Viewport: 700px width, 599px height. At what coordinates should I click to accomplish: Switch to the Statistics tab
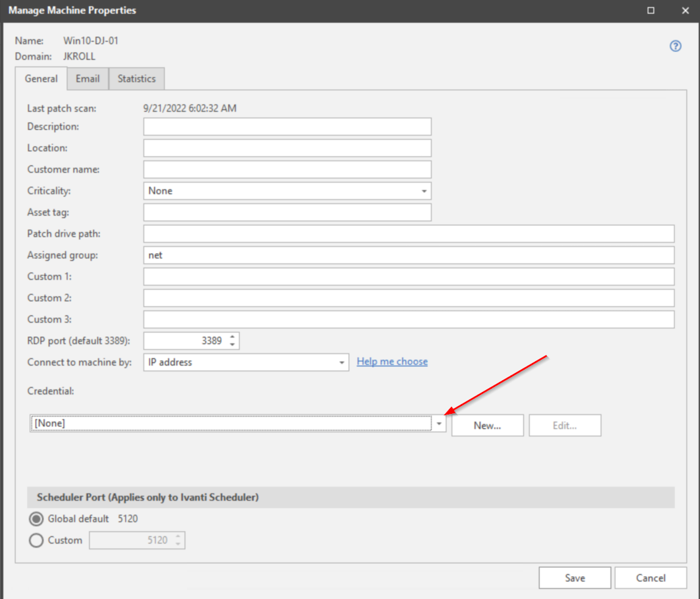pos(136,78)
